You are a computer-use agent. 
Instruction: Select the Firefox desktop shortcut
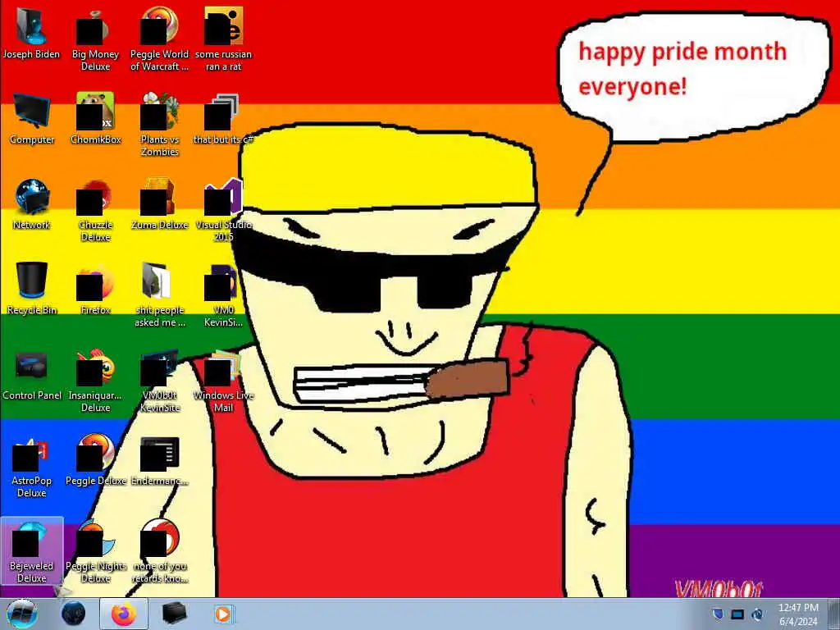coord(95,290)
